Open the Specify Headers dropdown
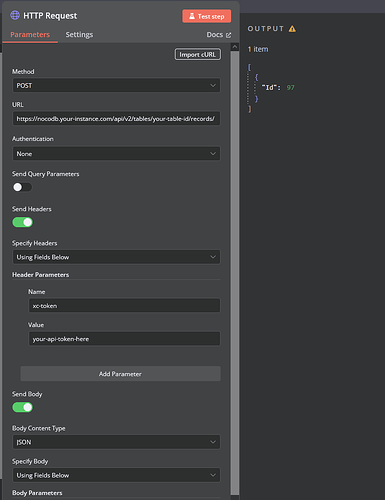385x500 pixels. pyautogui.click(x=116, y=257)
